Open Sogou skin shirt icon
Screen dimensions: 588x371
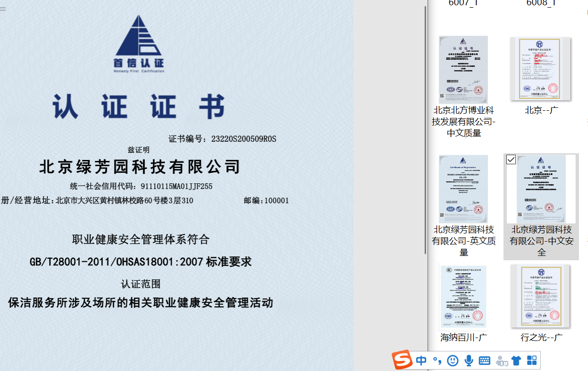coord(516,360)
